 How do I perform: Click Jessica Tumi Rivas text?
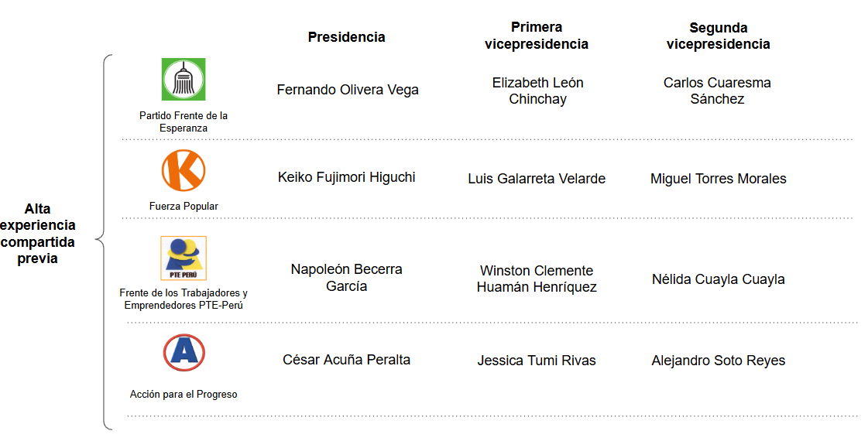coord(537,361)
